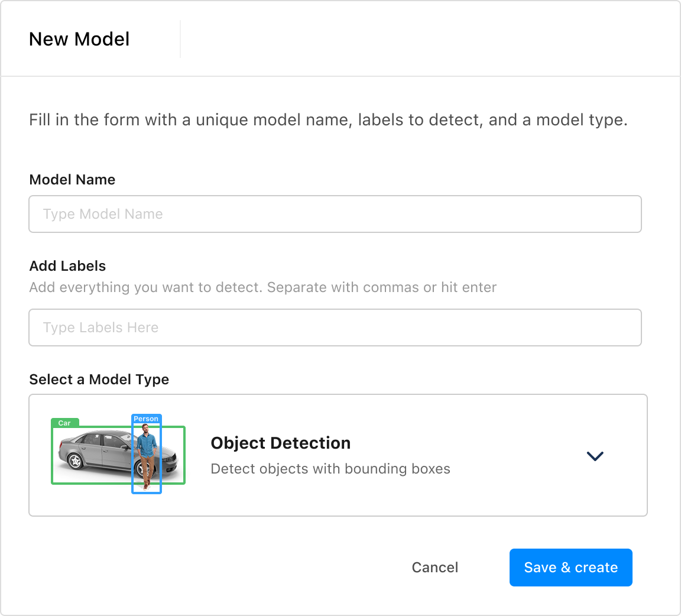Click the Add Labels field label

coord(67,266)
